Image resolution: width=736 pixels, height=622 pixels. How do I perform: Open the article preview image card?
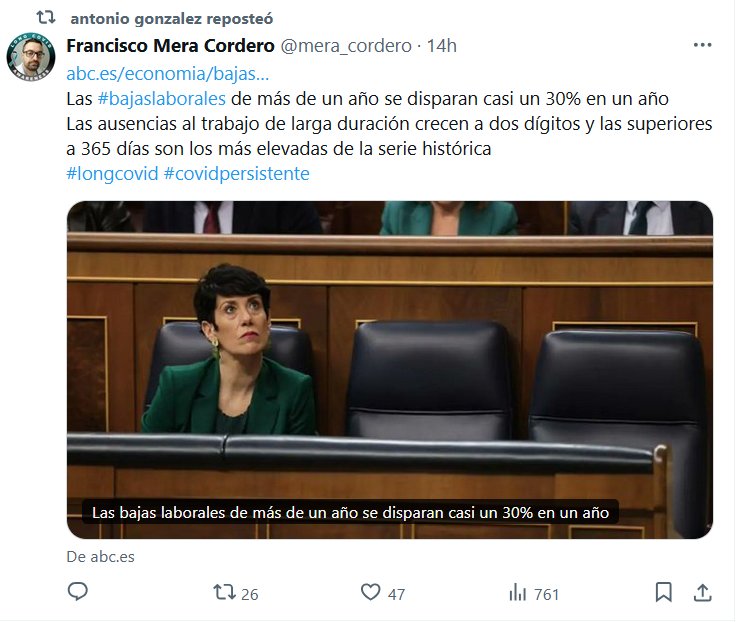tap(390, 370)
